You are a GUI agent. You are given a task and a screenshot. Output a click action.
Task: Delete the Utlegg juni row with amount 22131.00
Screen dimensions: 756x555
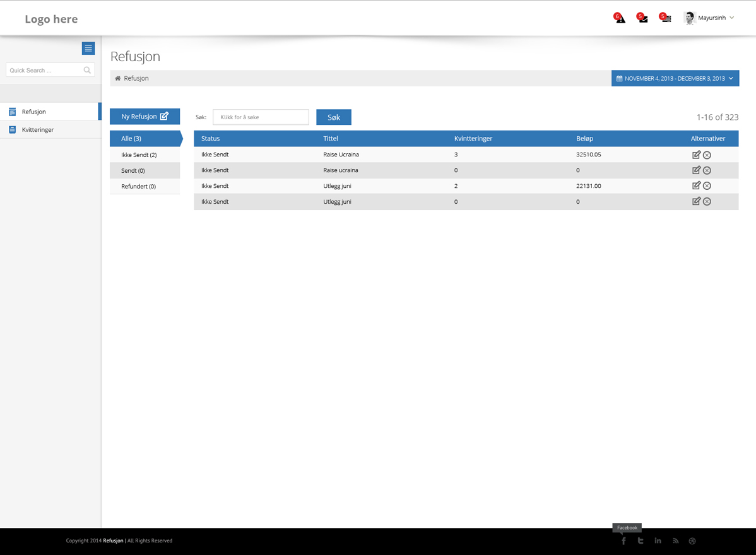click(707, 186)
